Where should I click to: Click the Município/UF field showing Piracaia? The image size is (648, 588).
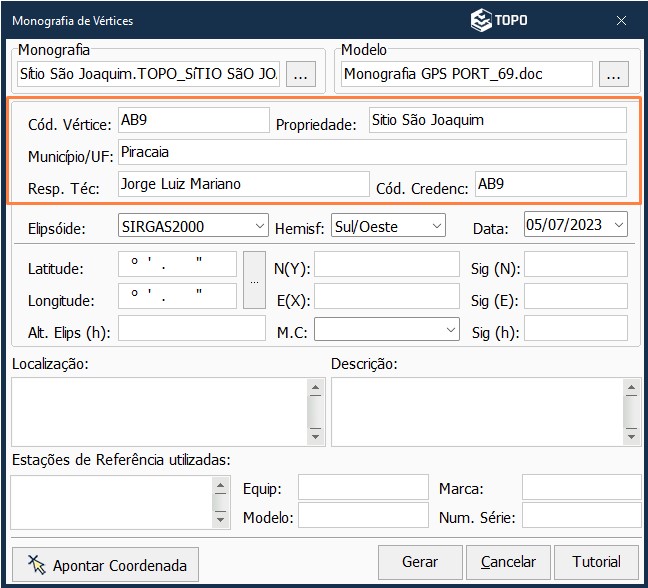pos(372,152)
